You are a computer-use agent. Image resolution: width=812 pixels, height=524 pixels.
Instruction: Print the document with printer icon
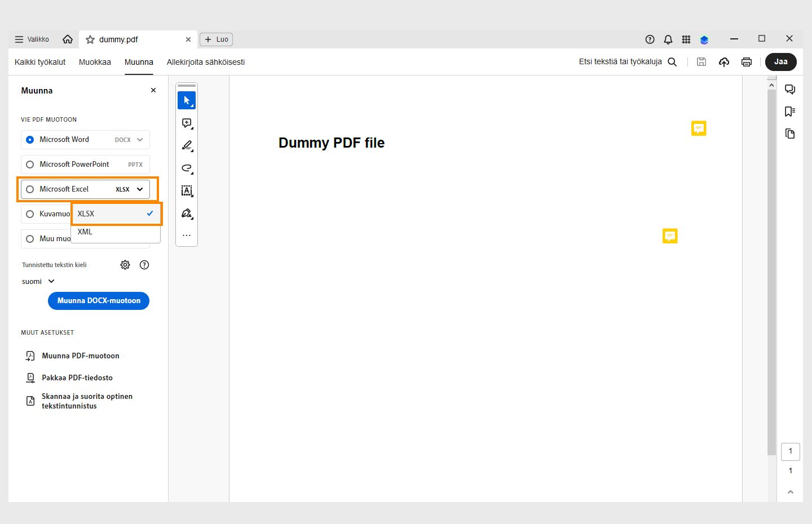747,62
